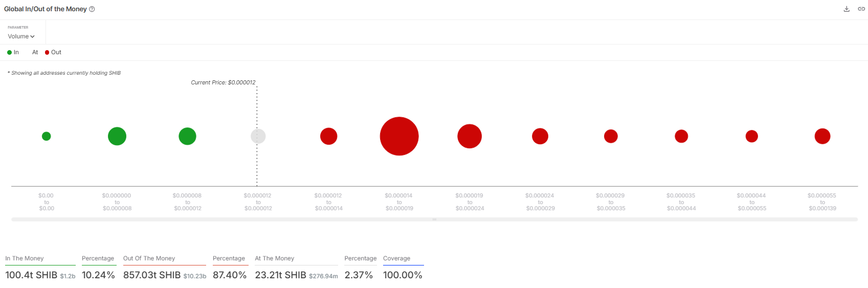The height and width of the screenshot is (288, 868).
Task: Toggle the green In legend item
Action: coord(13,52)
